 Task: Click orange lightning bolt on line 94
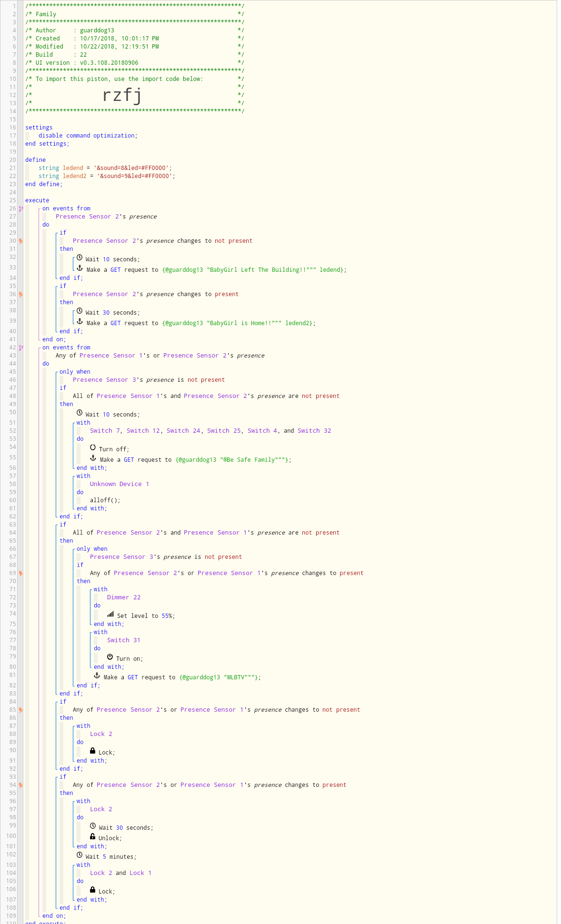coord(20,785)
